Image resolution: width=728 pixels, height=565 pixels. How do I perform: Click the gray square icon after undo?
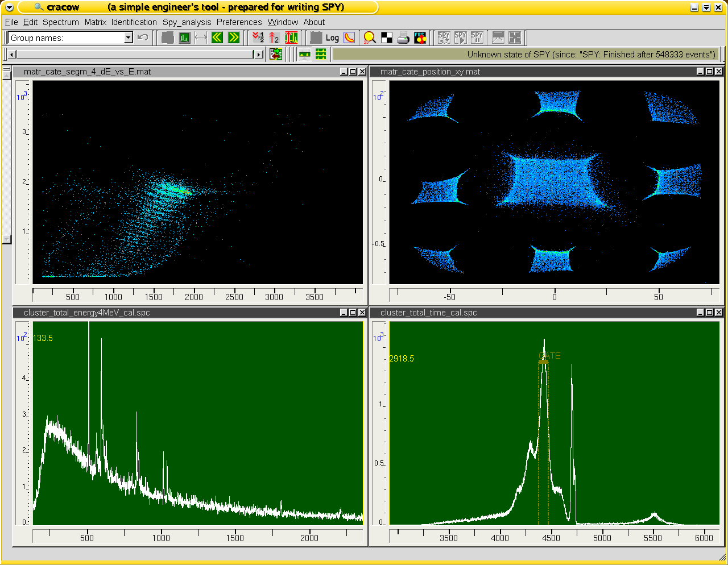168,38
